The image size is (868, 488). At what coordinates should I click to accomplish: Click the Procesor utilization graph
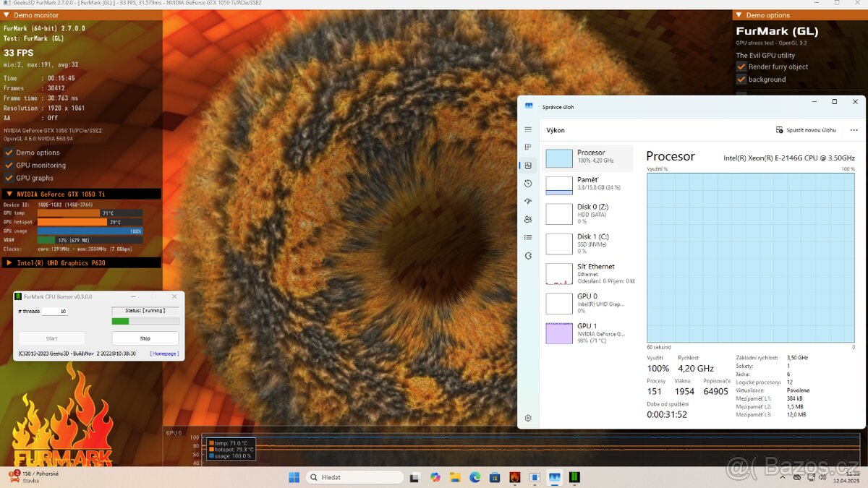click(x=751, y=257)
